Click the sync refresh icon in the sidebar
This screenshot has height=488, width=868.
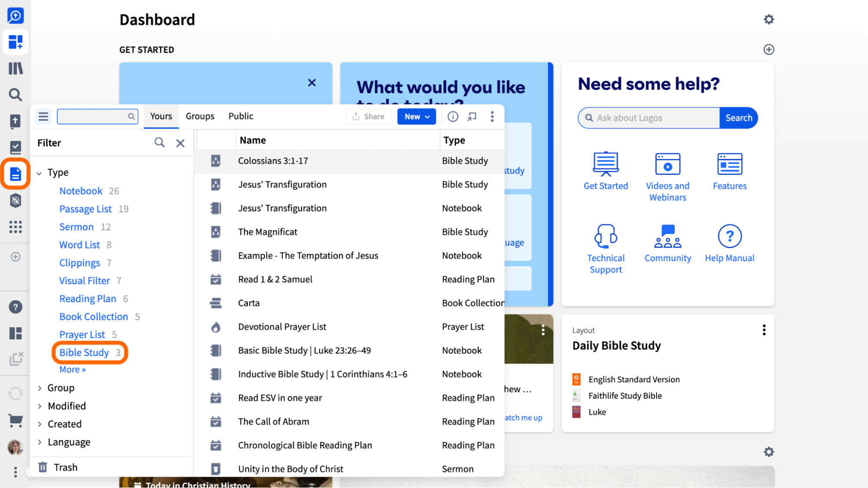click(x=16, y=394)
